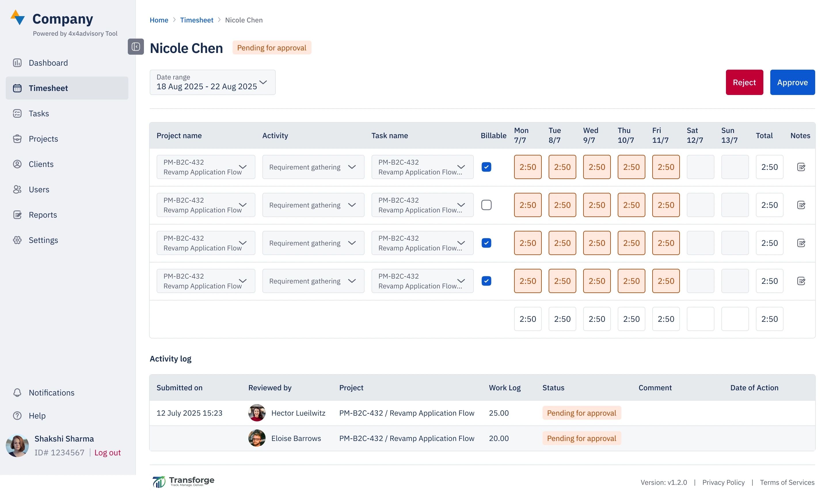
Task: Open the Privacy Policy link
Action: (723, 482)
